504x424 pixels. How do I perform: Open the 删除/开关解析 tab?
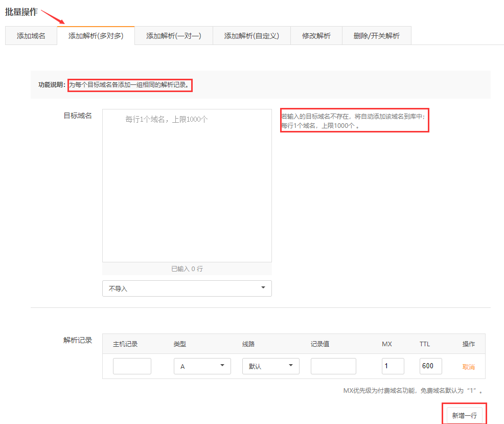376,36
